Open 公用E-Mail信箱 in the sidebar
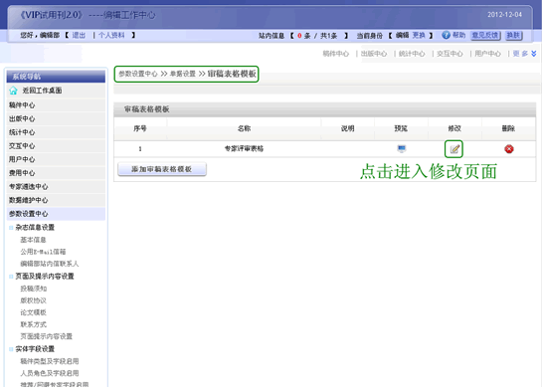This screenshot has height=392, width=542. tap(43, 252)
